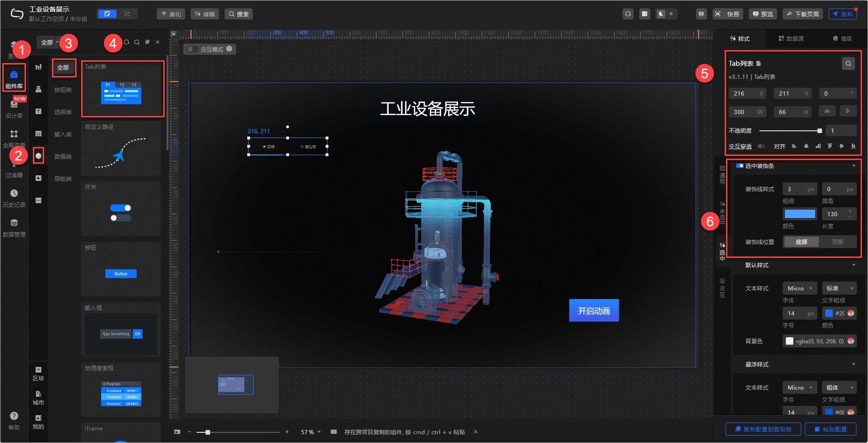The width and height of the screenshot is (868, 443).
Task: Open the 区块 blocks icon
Action: pos(39,373)
